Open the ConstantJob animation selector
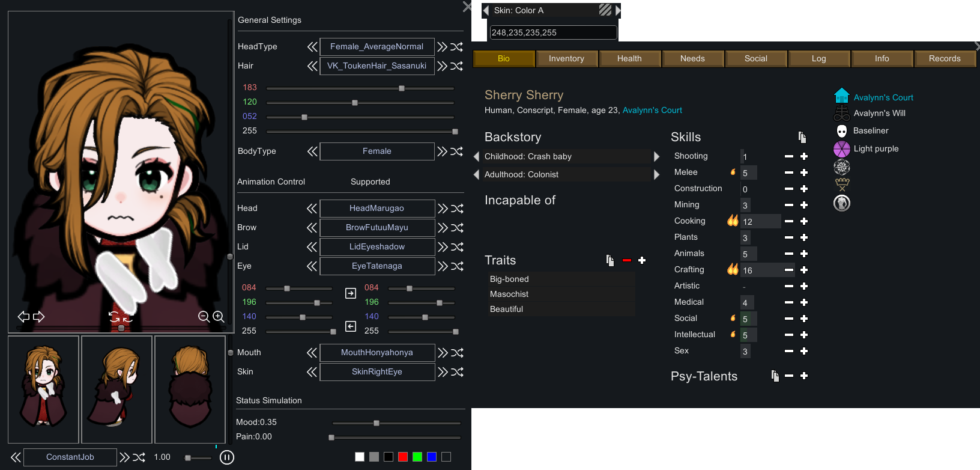980x470 pixels. click(x=70, y=457)
